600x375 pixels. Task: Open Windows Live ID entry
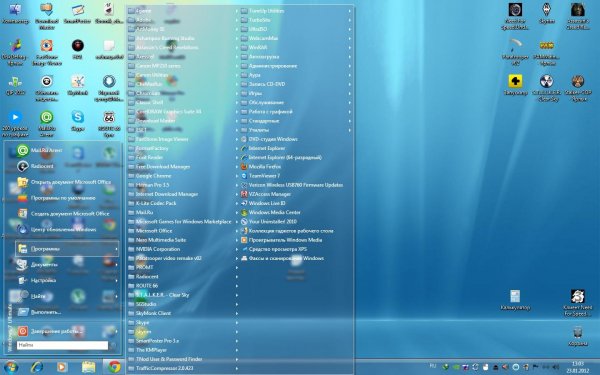pyautogui.click(x=263, y=203)
